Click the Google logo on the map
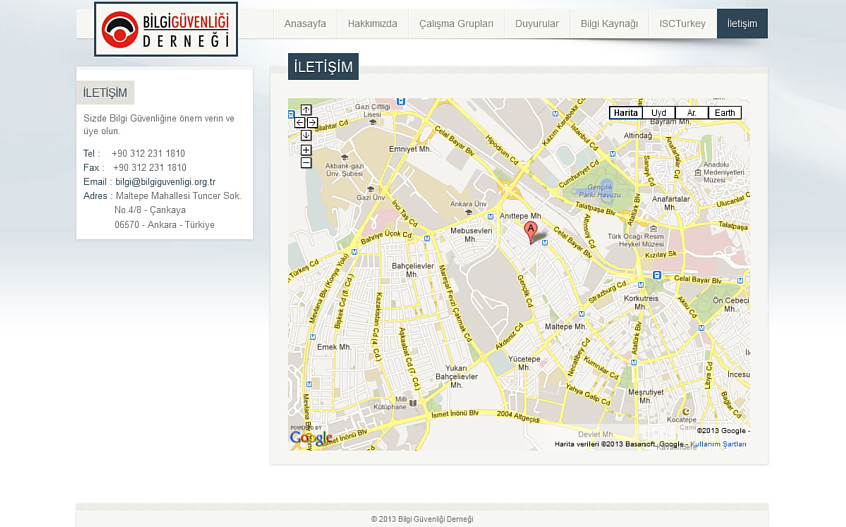This screenshot has height=527, width=846. point(311,438)
